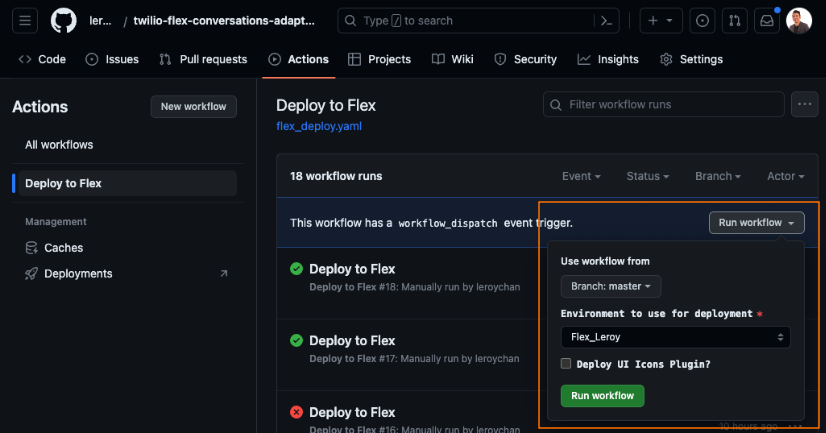Screen dimensions: 826x433
Task: Check the Deploy UI Icons Plugin checkbox
Action: point(566,363)
